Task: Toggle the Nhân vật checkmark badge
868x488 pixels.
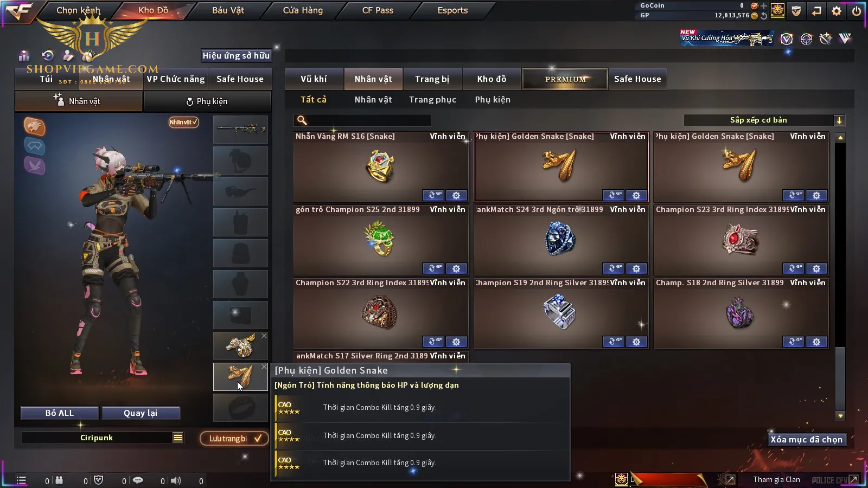Action: (183, 122)
